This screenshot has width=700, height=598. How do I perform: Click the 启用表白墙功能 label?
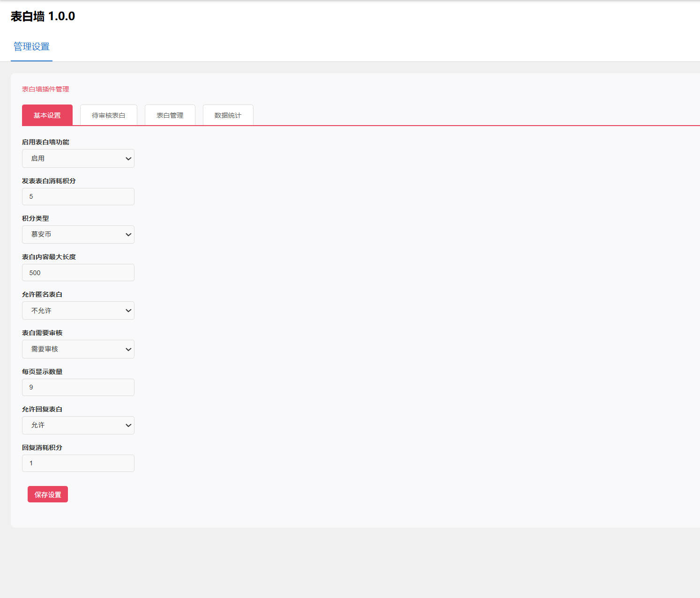(x=45, y=142)
